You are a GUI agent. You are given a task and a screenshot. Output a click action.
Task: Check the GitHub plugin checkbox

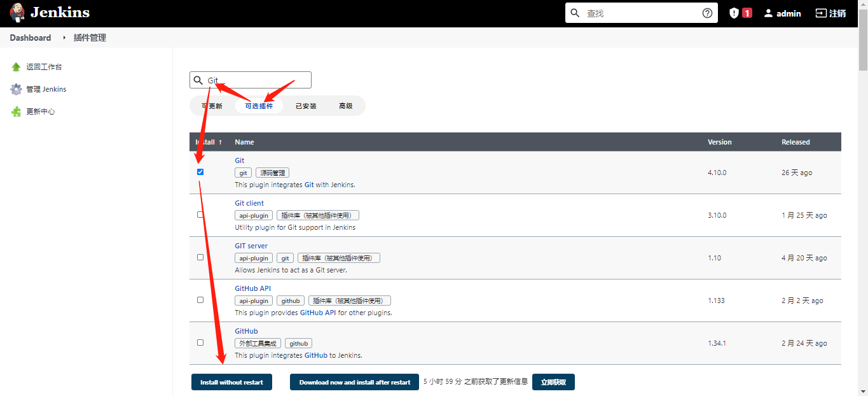click(200, 343)
